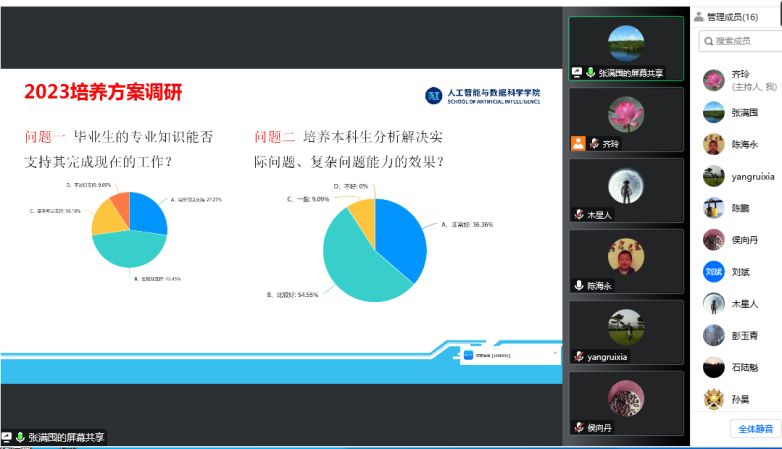Click screen share icon in bottom-left label
Viewport: 782px width, 449px height.
click(x=7, y=437)
